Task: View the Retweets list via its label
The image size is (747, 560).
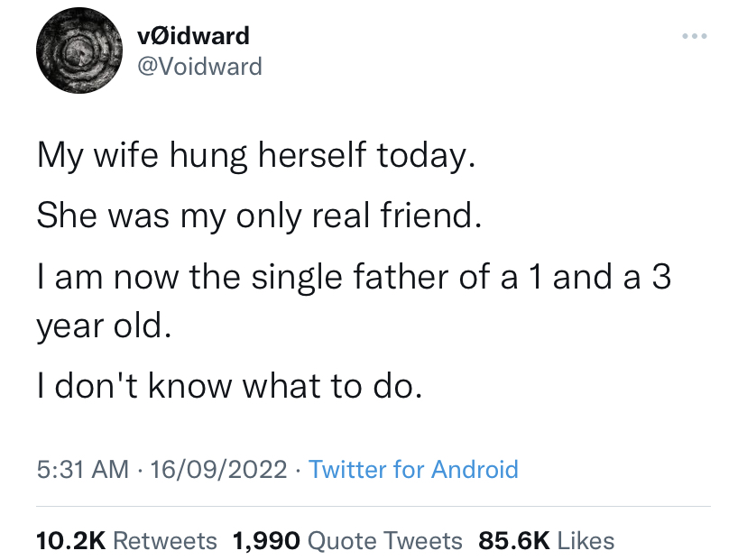Action: pos(166,541)
